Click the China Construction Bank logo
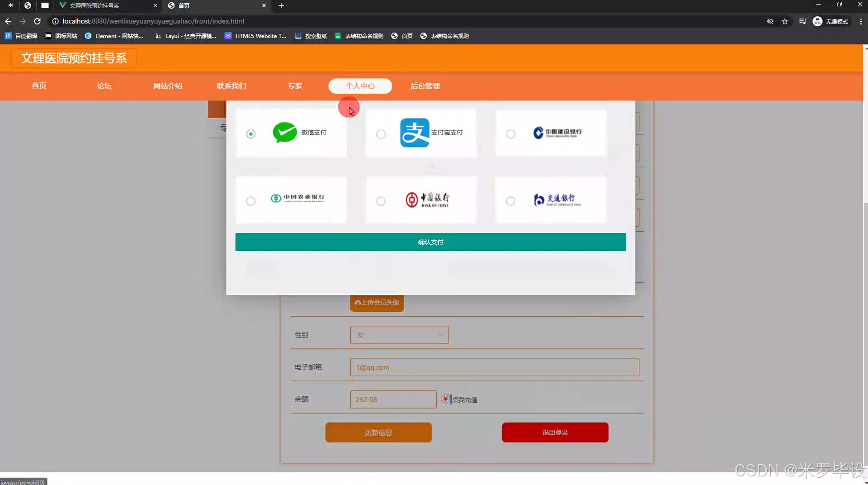Screen dimensions: 868x485 click(x=557, y=133)
